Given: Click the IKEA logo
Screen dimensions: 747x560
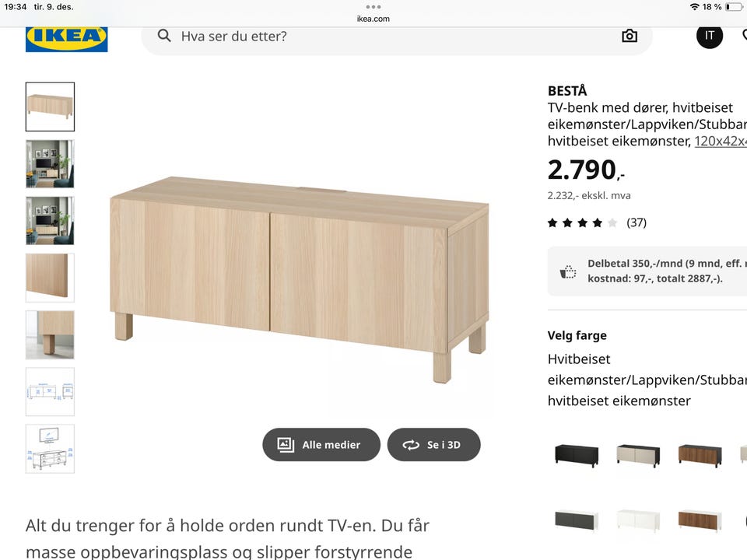Looking at the screenshot, I should [67, 39].
